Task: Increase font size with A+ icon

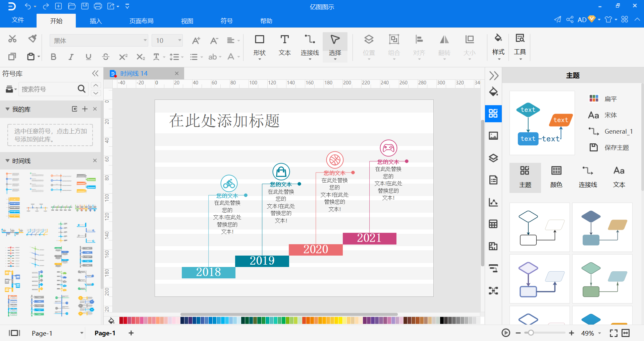Action: coord(196,41)
